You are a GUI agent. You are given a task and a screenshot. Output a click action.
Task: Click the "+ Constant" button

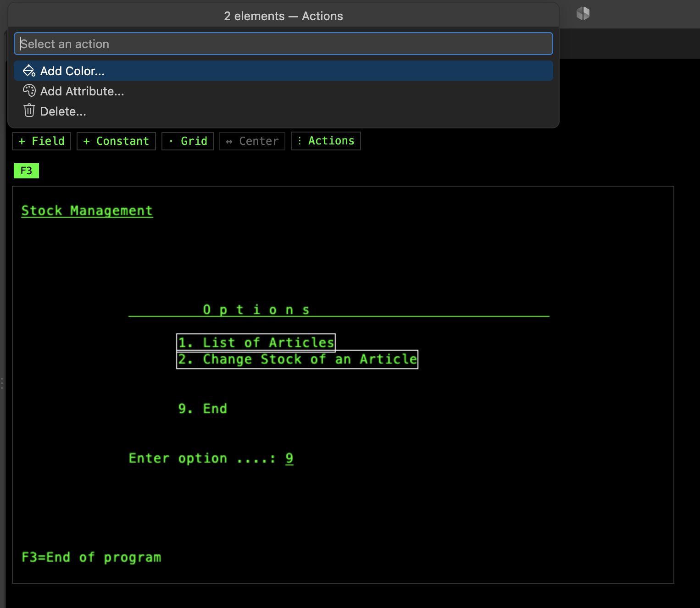[116, 141]
